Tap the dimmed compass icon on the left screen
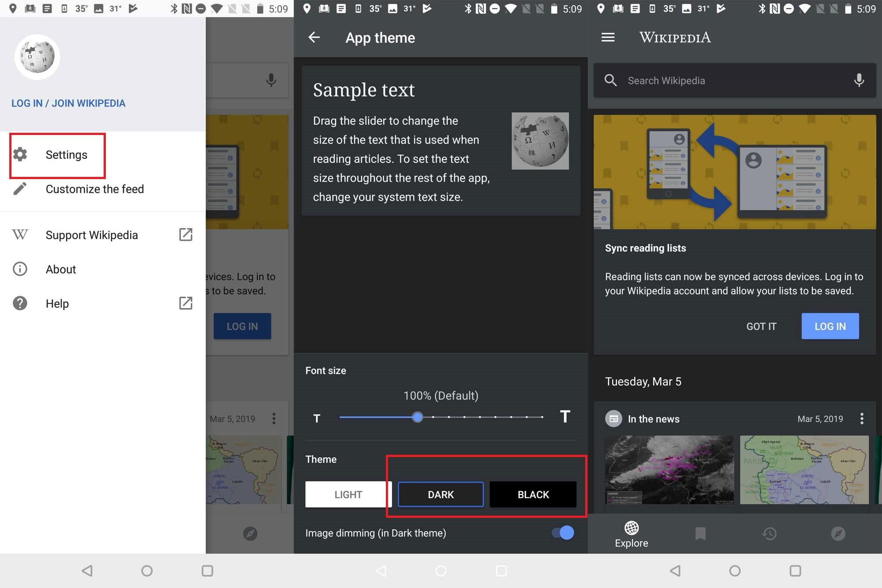 [x=250, y=534]
